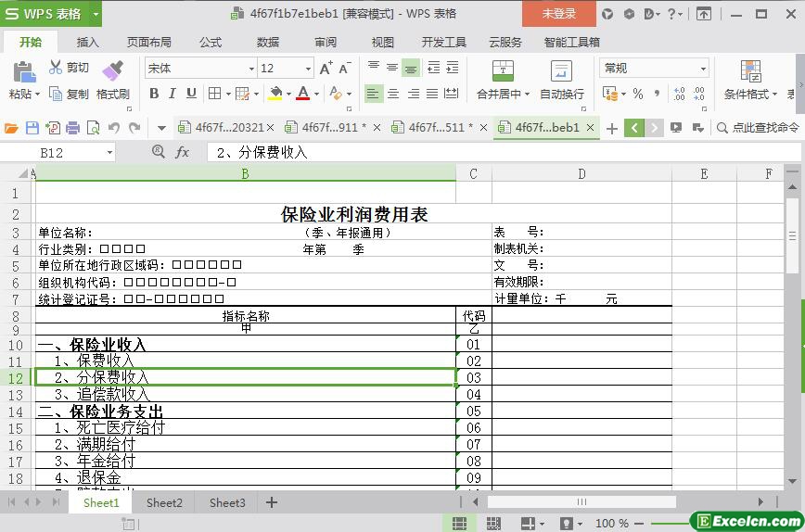This screenshot has height=532, width=805.
Task: Toggle underline formatting
Action: point(191,94)
